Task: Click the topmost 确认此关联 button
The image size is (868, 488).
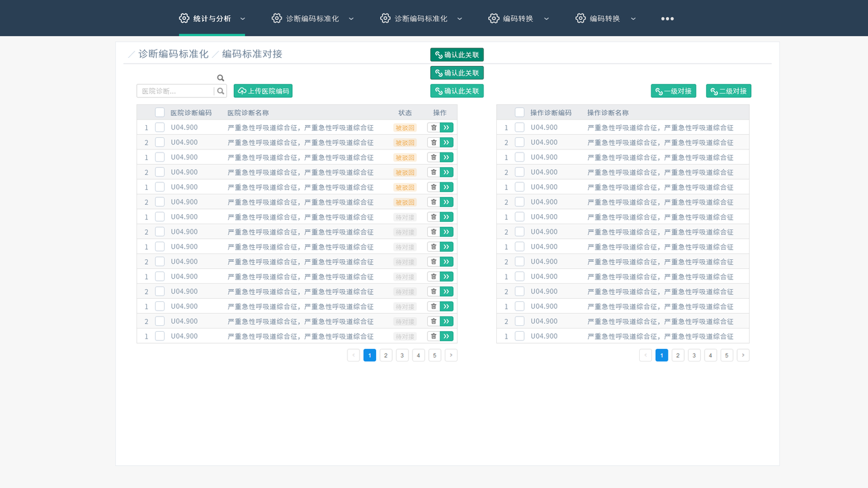Action: coord(457,55)
